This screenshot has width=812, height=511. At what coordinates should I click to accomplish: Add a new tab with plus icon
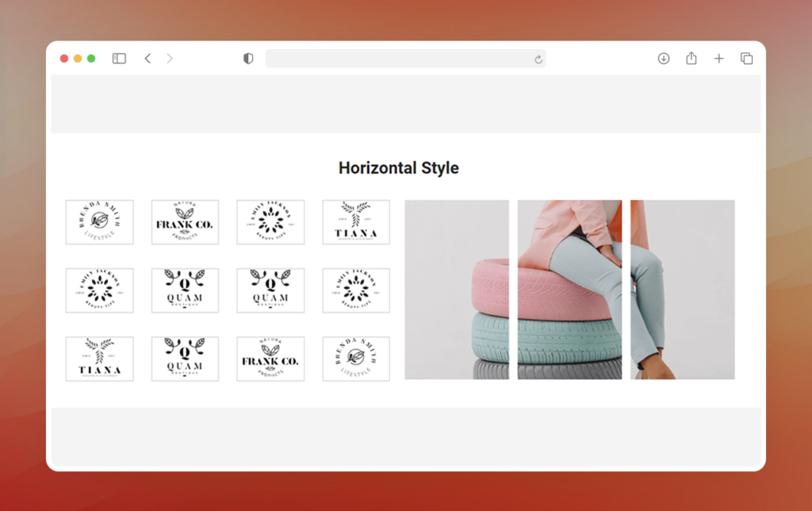tap(718, 59)
